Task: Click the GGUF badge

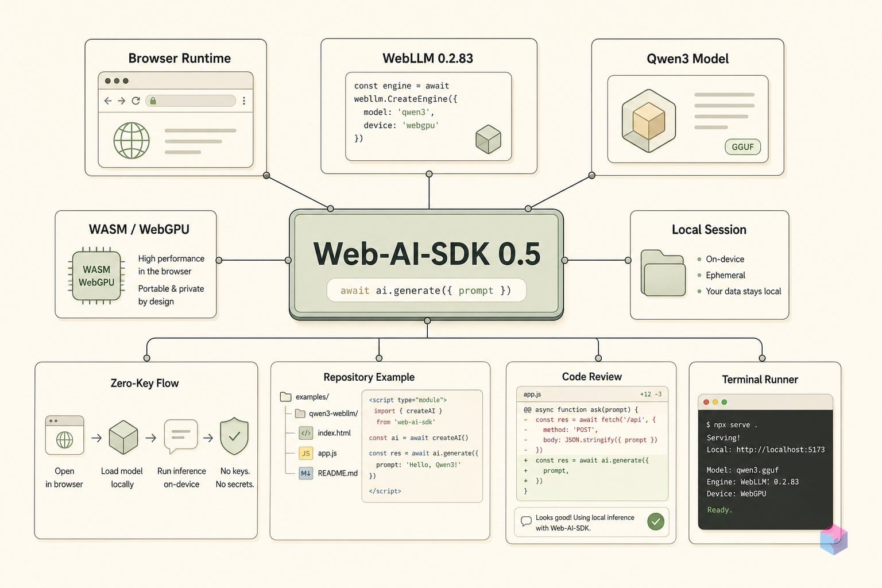Action: (742, 147)
